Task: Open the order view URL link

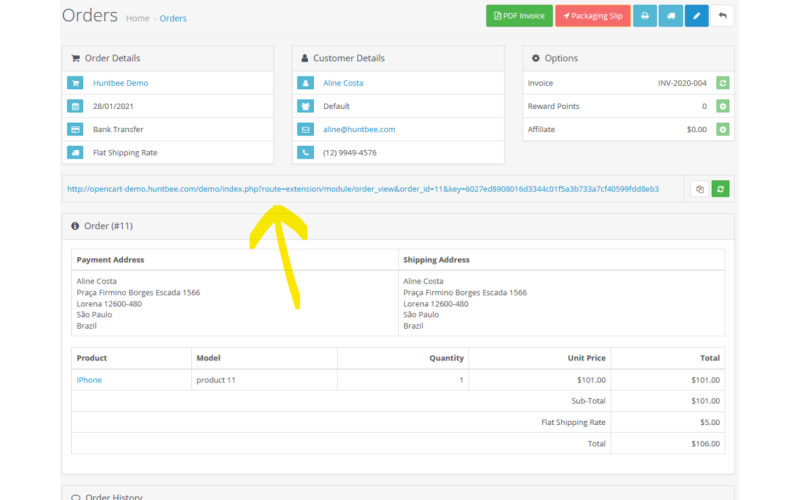Action: pos(362,189)
